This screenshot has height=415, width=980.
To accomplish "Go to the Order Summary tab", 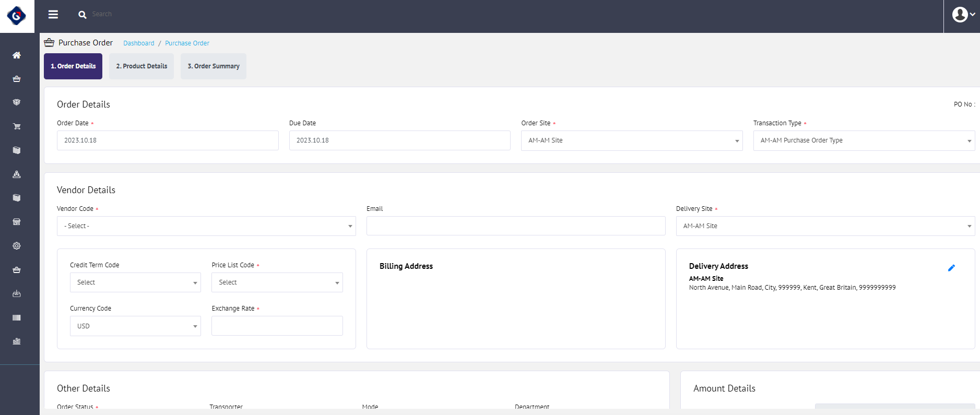I will [x=213, y=66].
